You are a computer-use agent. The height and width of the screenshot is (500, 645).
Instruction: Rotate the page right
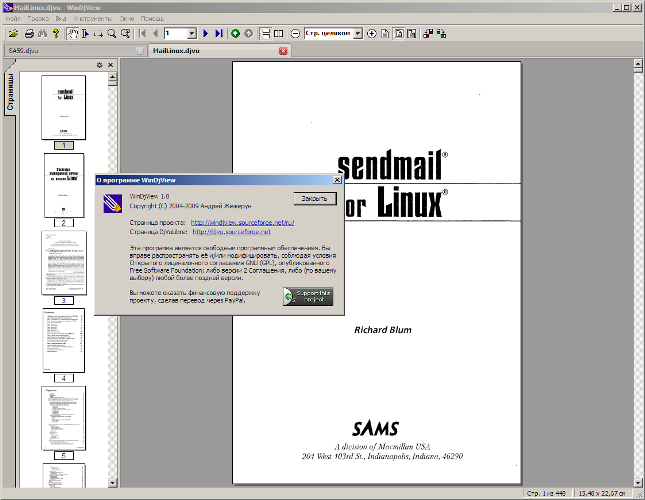pos(441,34)
